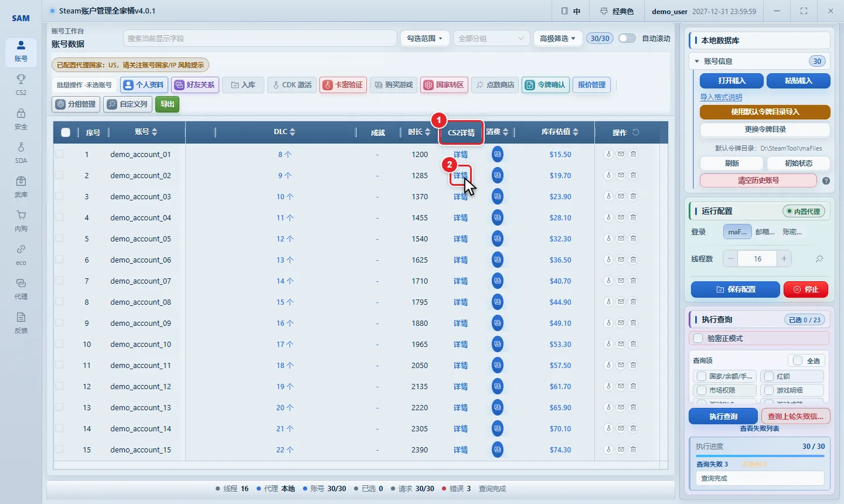This screenshot has width=844, height=504.
Task: Click the spinner icon beside 线程数
Action: click(819, 258)
